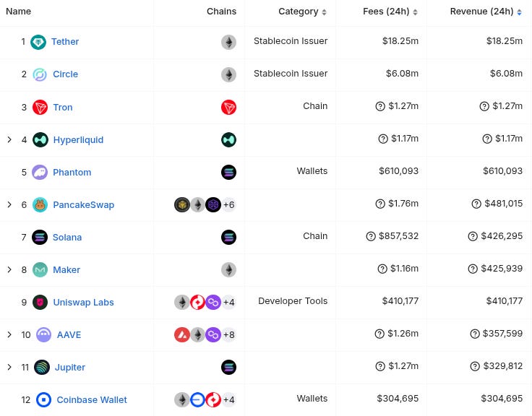The height and width of the screenshot is (416, 532).
Task: Click Ethereum chain icon in Circle row
Action: (x=228, y=74)
